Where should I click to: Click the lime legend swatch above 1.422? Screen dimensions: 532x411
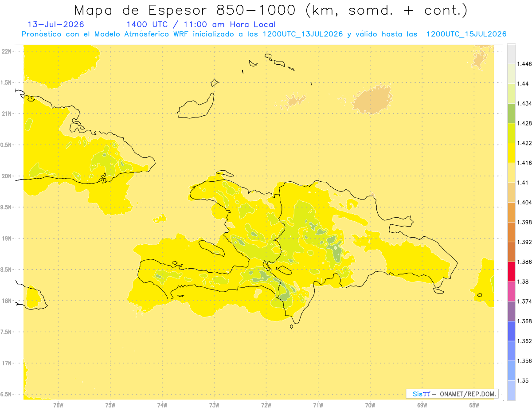[x=511, y=133]
